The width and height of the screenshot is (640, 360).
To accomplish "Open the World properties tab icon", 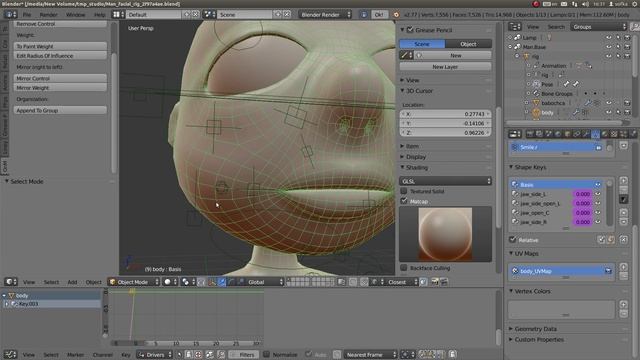I will (558, 133).
